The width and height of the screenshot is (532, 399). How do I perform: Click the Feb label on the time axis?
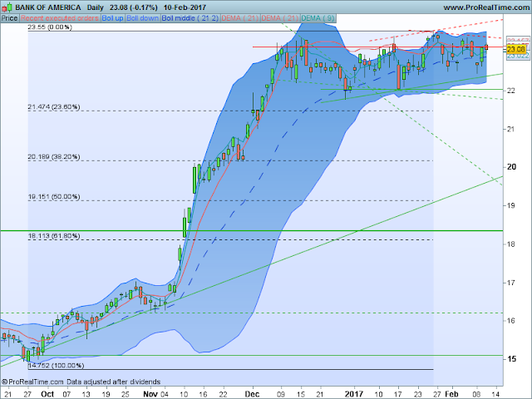(451, 394)
